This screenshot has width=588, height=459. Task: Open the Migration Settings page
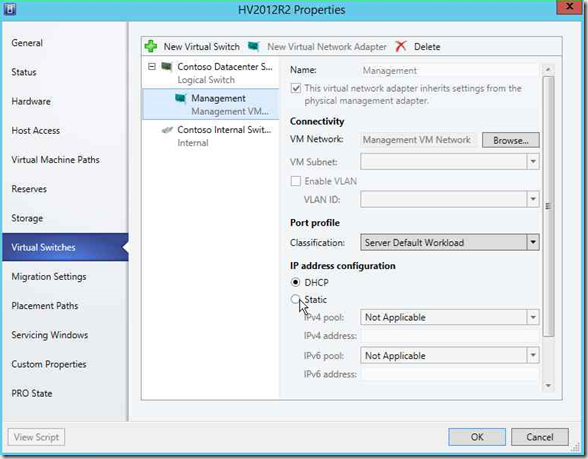coord(49,277)
